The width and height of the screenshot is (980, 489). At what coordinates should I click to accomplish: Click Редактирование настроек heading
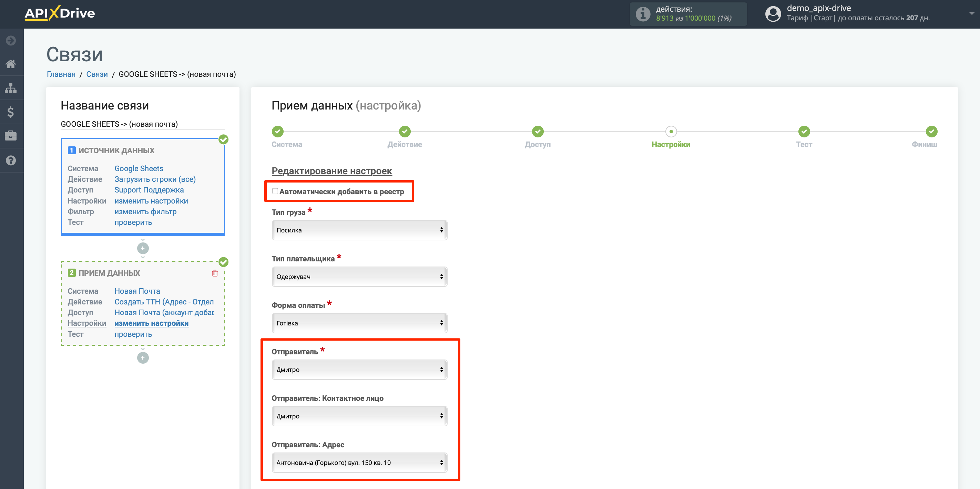click(x=332, y=171)
